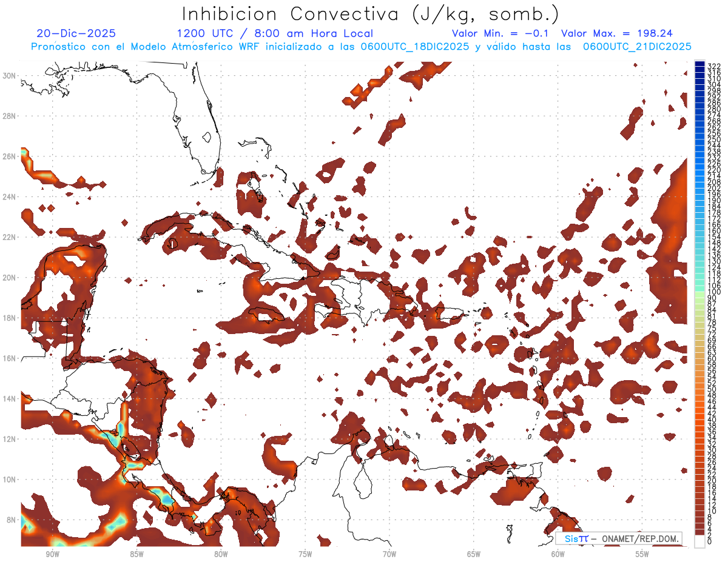Click the '80W' longitude label
This screenshot has width=728, height=562.
(220, 554)
